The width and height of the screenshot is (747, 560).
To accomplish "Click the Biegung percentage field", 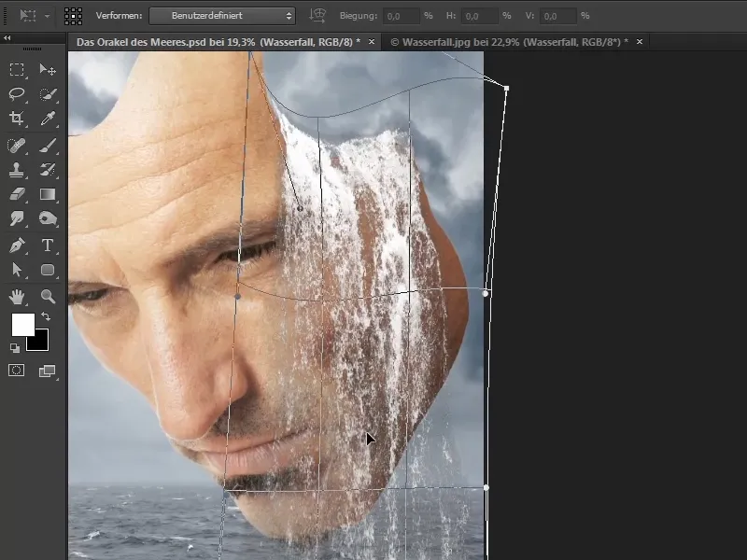I will pyautogui.click(x=402, y=16).
